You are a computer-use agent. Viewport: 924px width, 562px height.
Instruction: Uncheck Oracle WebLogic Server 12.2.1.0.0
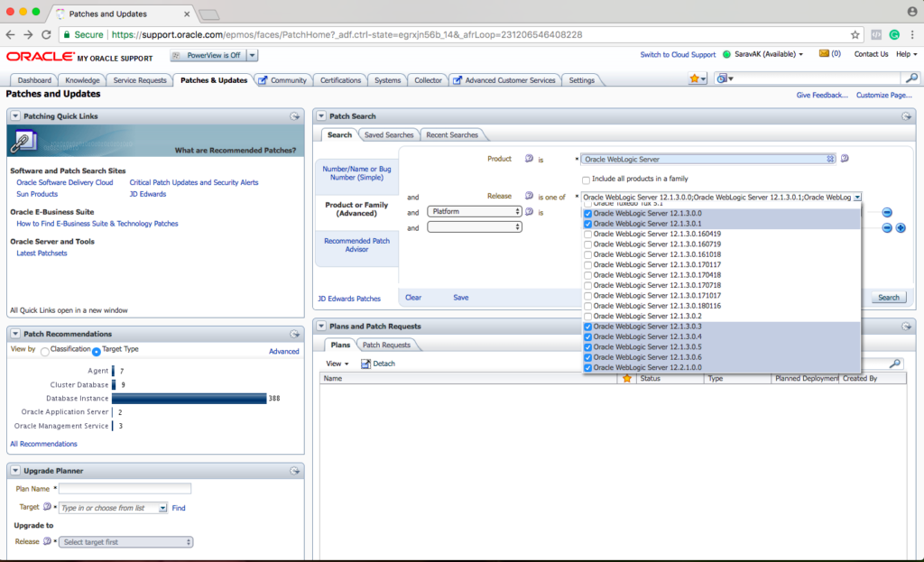[x=588, y=368]
